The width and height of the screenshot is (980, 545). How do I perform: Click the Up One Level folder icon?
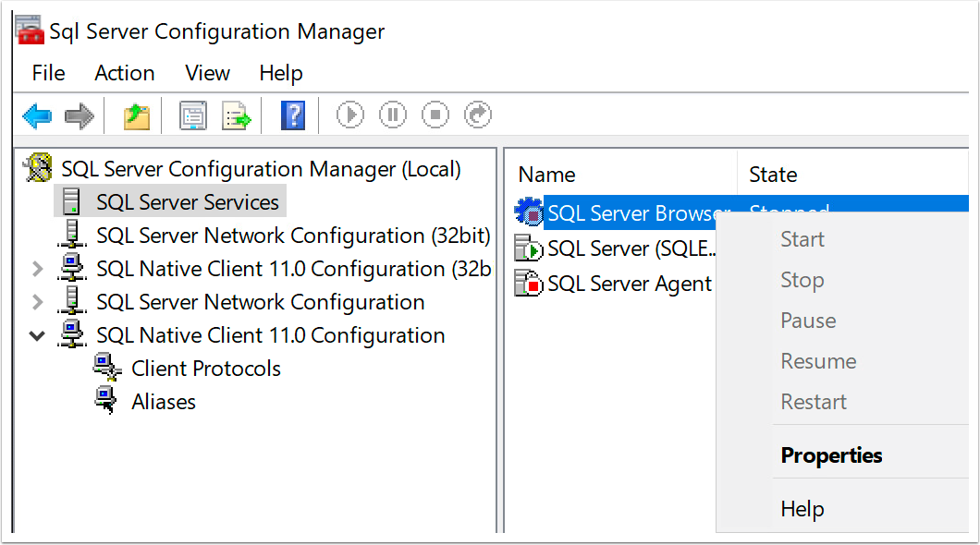pos(137,115)
